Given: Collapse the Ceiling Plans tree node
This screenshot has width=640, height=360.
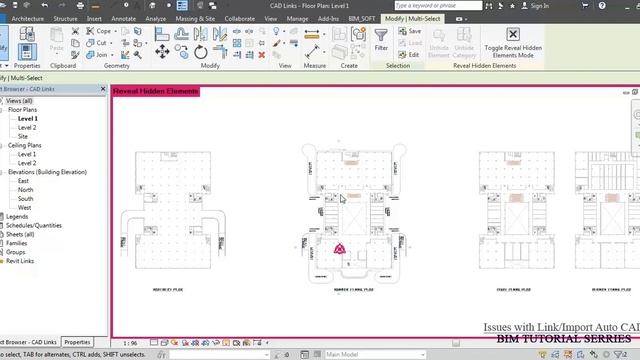Looking at the screenshot, I should 2,145.
